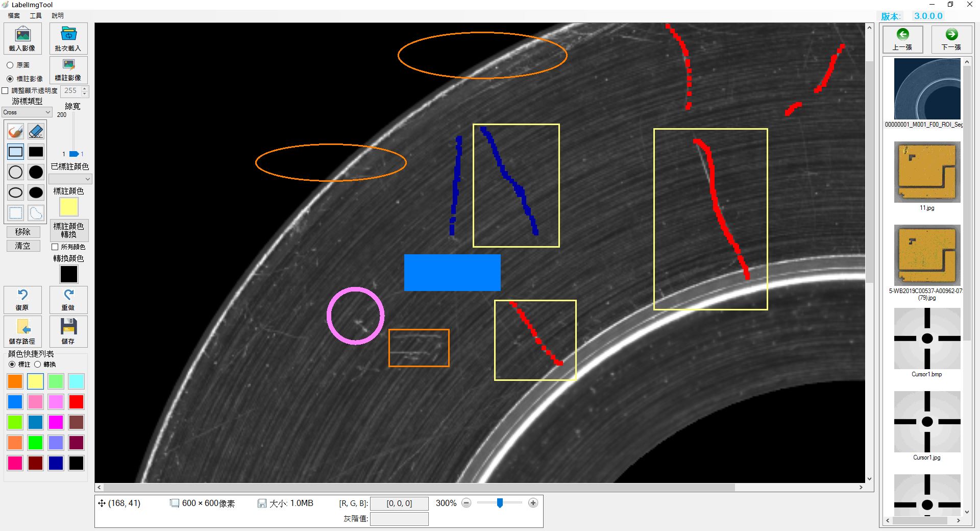This screenshot has height=531, width=980.
Task: Open the 檔案 file menu
Action: [x=14, y=16]
